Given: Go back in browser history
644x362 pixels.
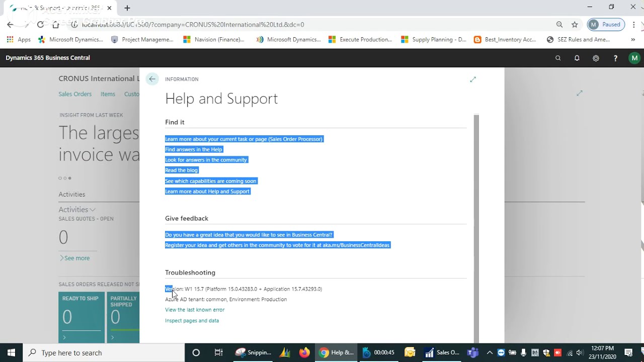Looking at the screenshot, I should (x=10, y=24).
